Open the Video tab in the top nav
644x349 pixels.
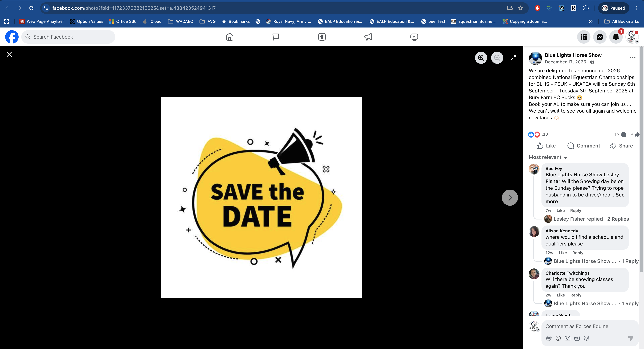tap(414, 37)
